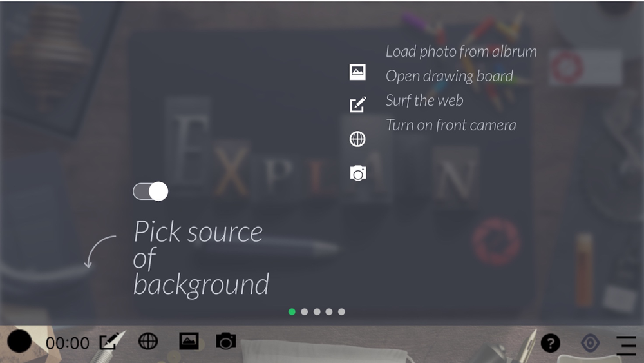Click 'Load photo from album' text
644x363 pixels.
coord(461,52)
